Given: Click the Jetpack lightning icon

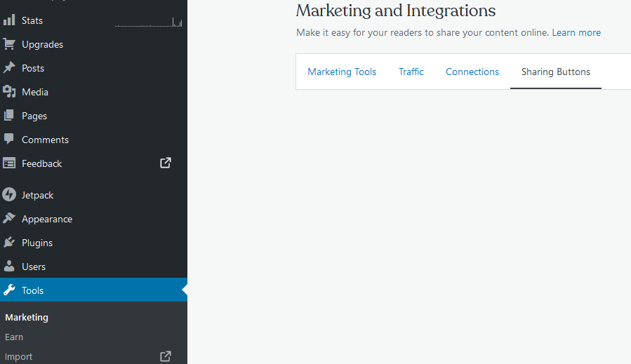Looking at the screenshot, I should point(9,195).
